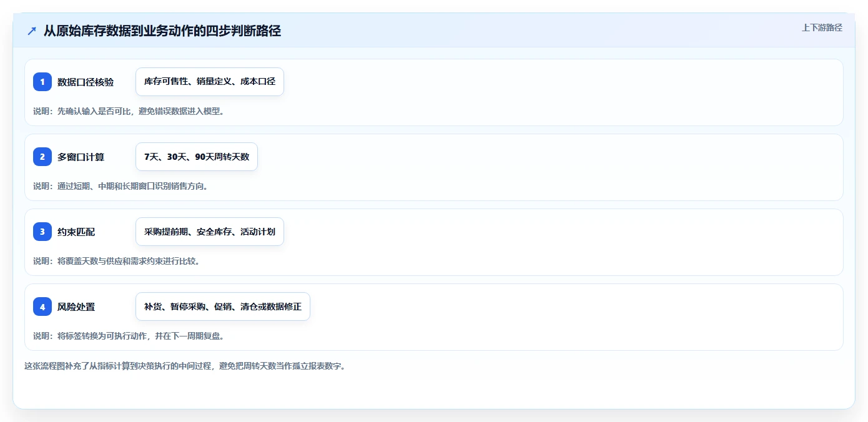868x422 pixels.
Task: Click the 数据口径核验 step title
Action: pyautogui.click(x=86, y=82)
